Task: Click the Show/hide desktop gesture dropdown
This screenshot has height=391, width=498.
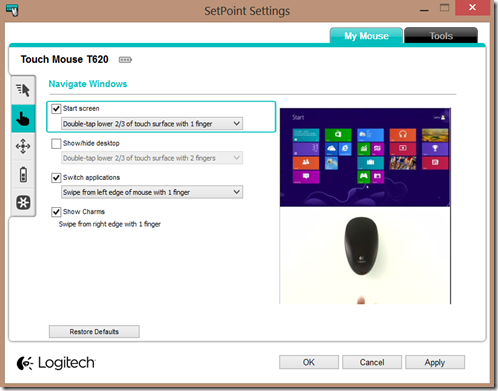Action: pos(152,158)
